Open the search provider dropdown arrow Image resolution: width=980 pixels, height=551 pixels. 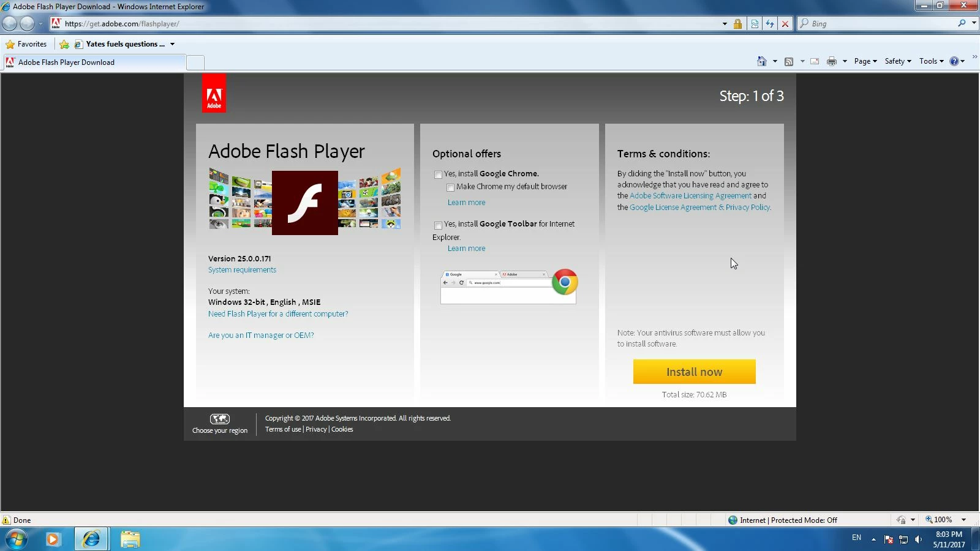[x=974, y=23]
